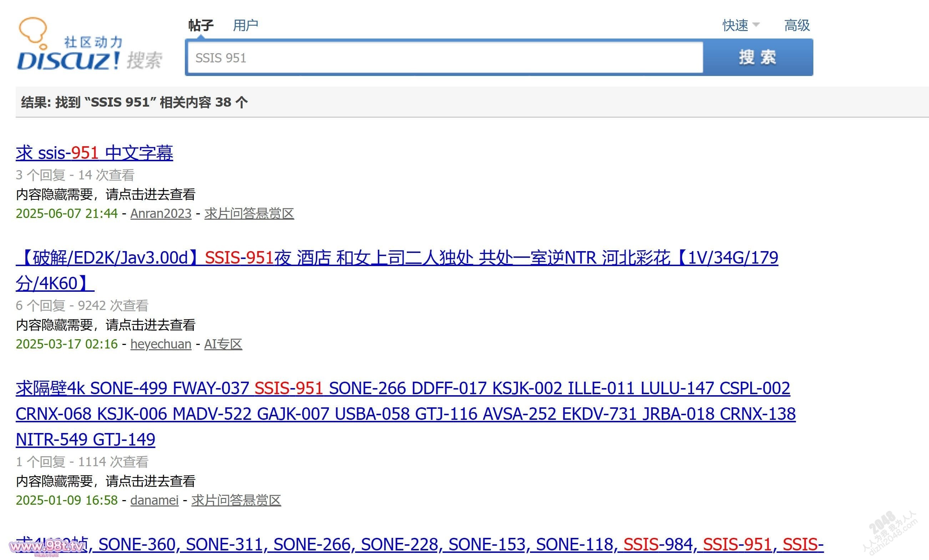Open the 高级 search link
This screenshot has height=560, width=929.
797,26
